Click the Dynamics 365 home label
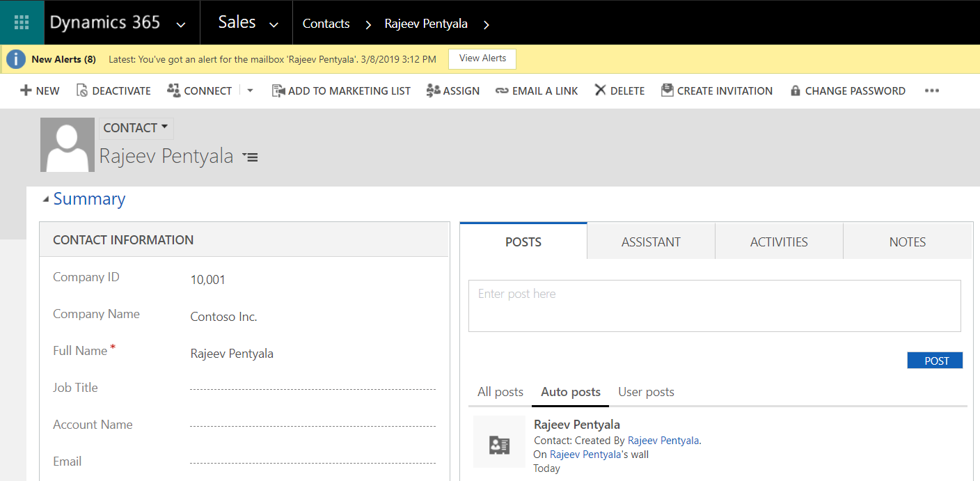980x481 pixels. pyautogui.click(x=105, y=22)
